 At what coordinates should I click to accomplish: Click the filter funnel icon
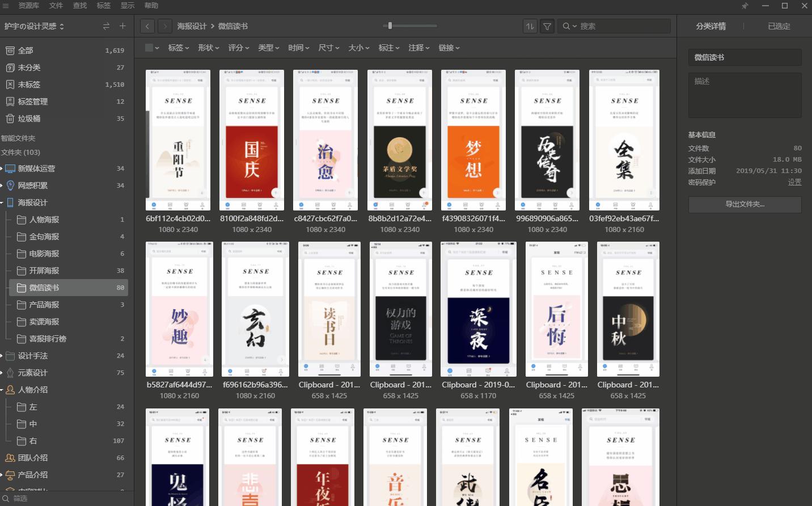pyautogui.click(x=547, y=26)
